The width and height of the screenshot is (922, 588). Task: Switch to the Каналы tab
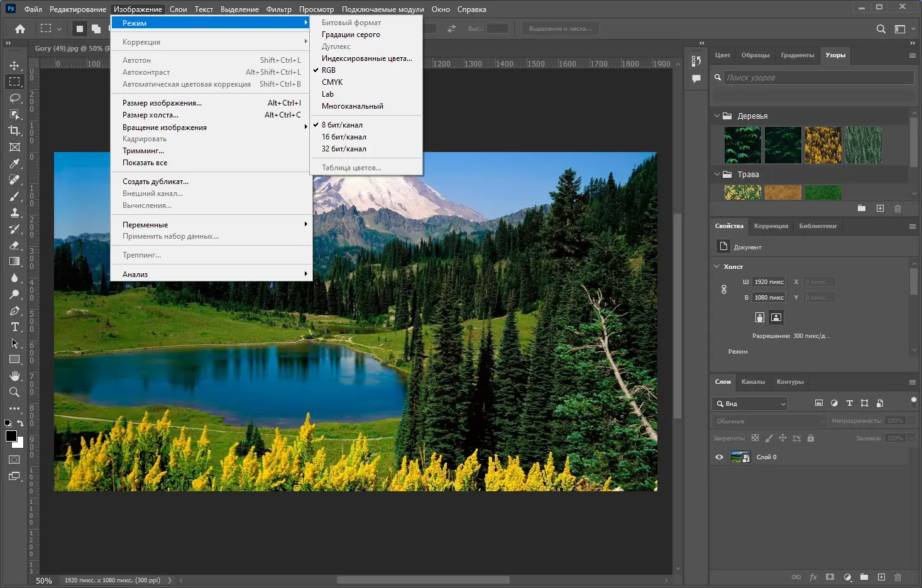tap(753, 382)
